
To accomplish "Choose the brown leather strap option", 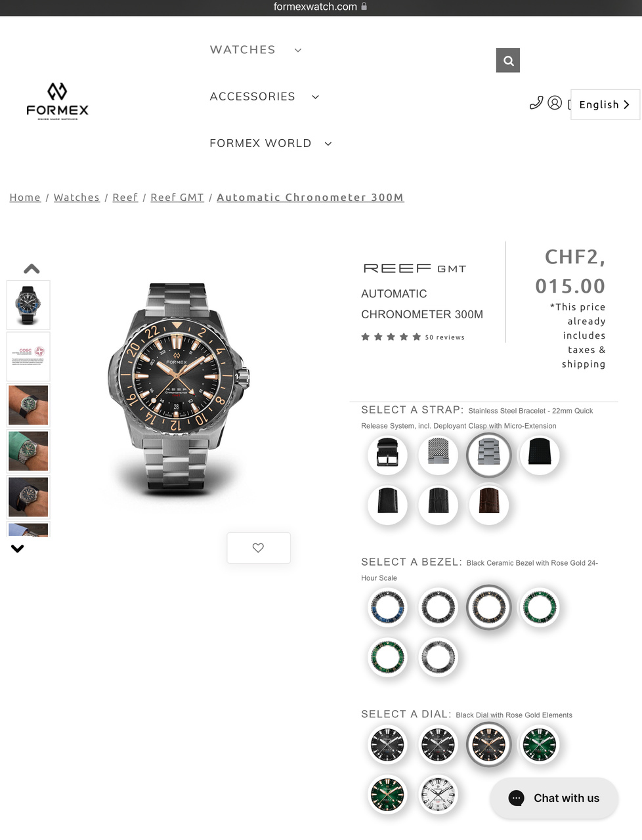I will [489, 504].
